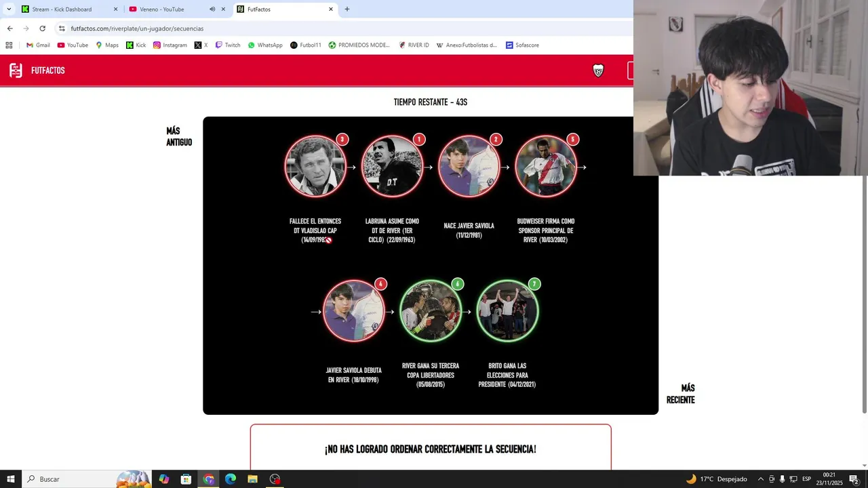This screenshot has width=868, height=488.
Task: Open the Sofascore bookmark
Action: pos(522,45)
